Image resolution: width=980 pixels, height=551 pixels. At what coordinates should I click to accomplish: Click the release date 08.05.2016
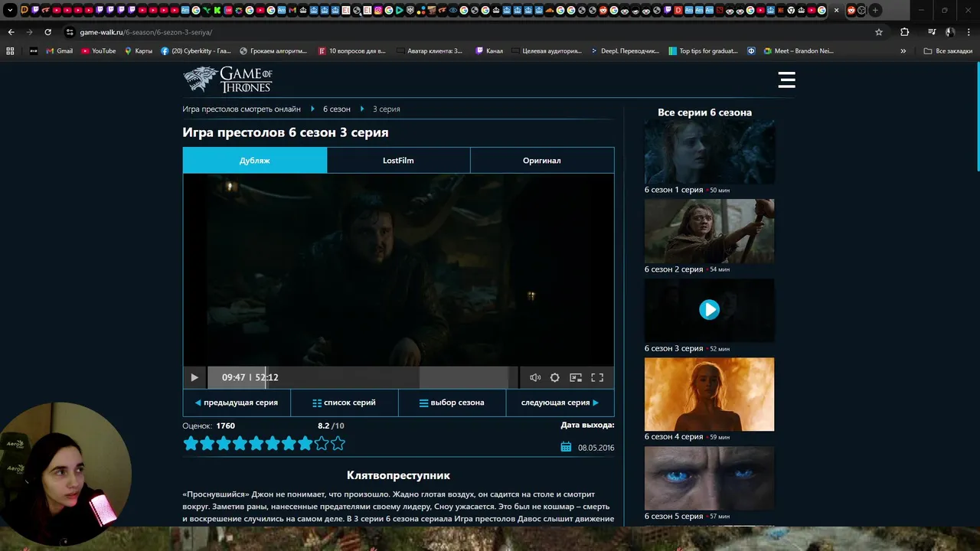coord(596,448)
